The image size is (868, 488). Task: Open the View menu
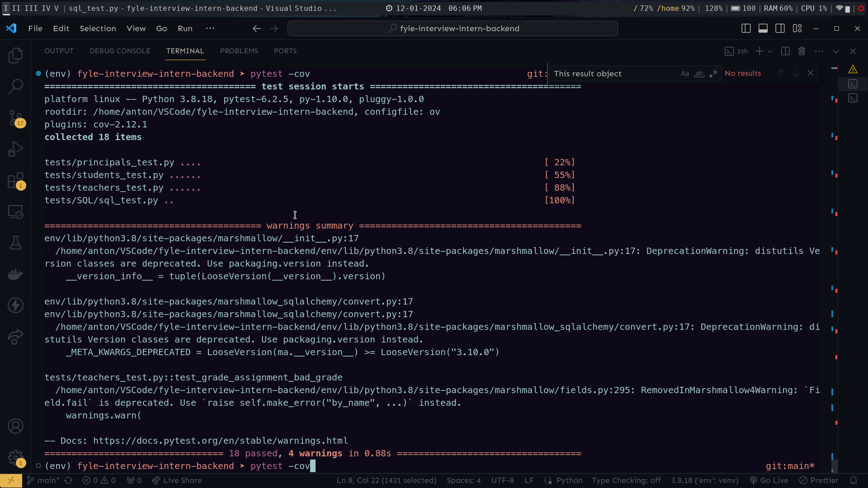136,28
